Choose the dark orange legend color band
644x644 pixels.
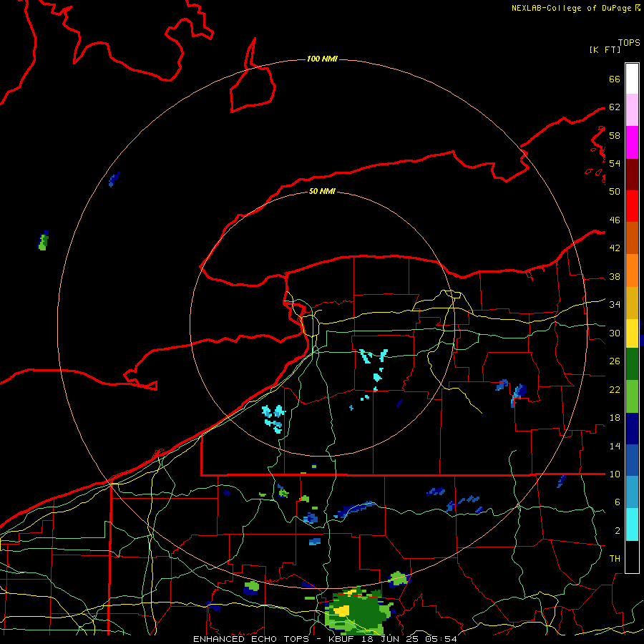tap(632, 238)
